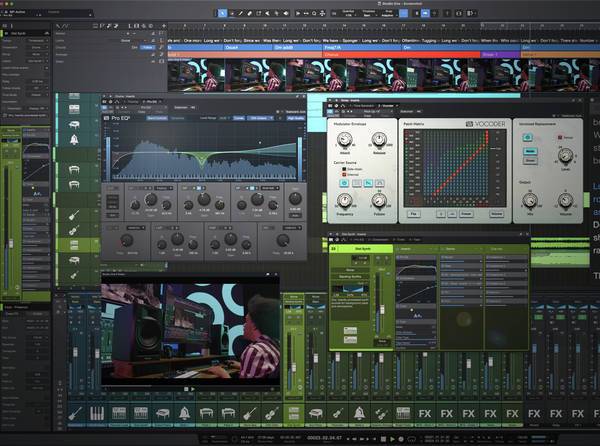Screen dimensions: 600x446
Task: Adjust the Vocoder Attack knob
Action: click(345, 141)
